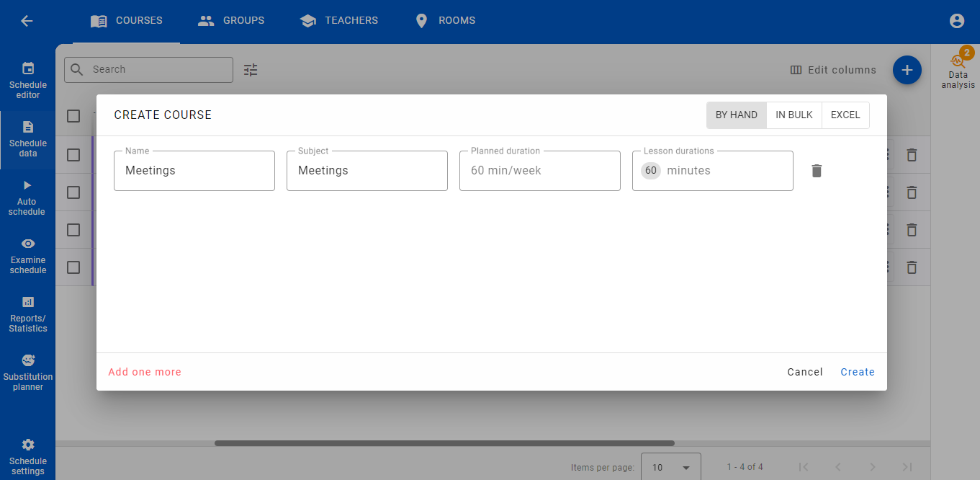
Task: Click the Planned duration field
Action: click(540, 171)
